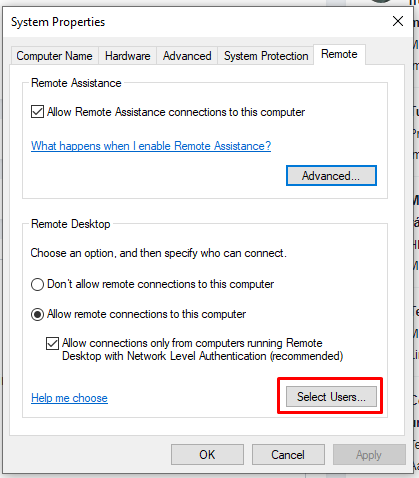Click the greyed-out Apply button
This screenshot has height=478, width=419.
coord(369,454)
